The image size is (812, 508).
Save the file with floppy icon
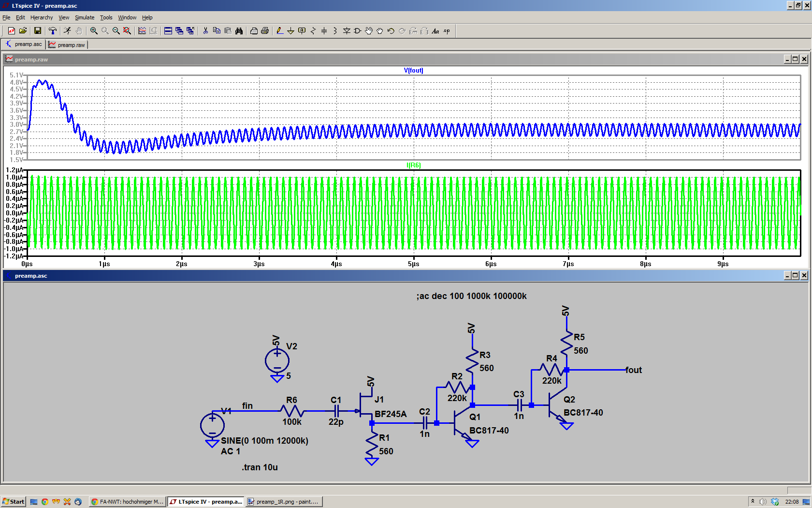point(37,31)
